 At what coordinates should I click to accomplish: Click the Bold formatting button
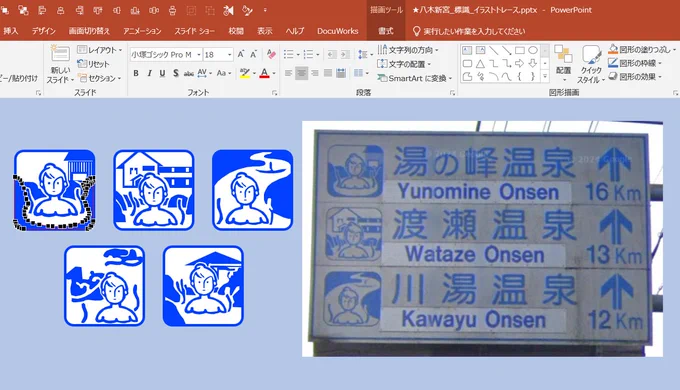click(x=136, y=73)
